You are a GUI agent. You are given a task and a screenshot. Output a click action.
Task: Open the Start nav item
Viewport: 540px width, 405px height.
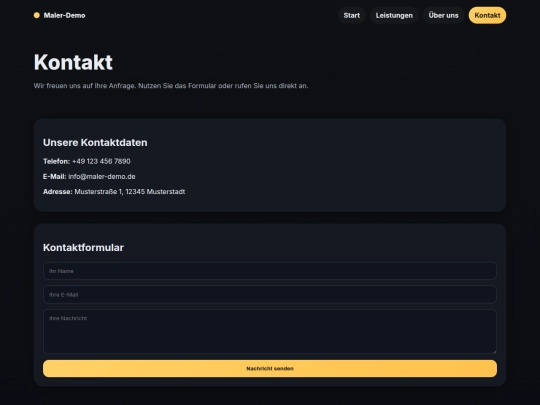click(352, 15)
